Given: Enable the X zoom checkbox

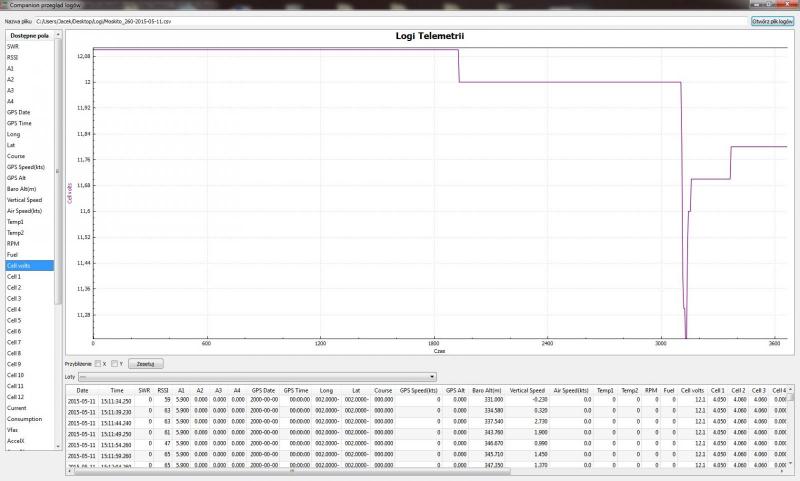Looking at the screenshot, I should coord(98,363).
